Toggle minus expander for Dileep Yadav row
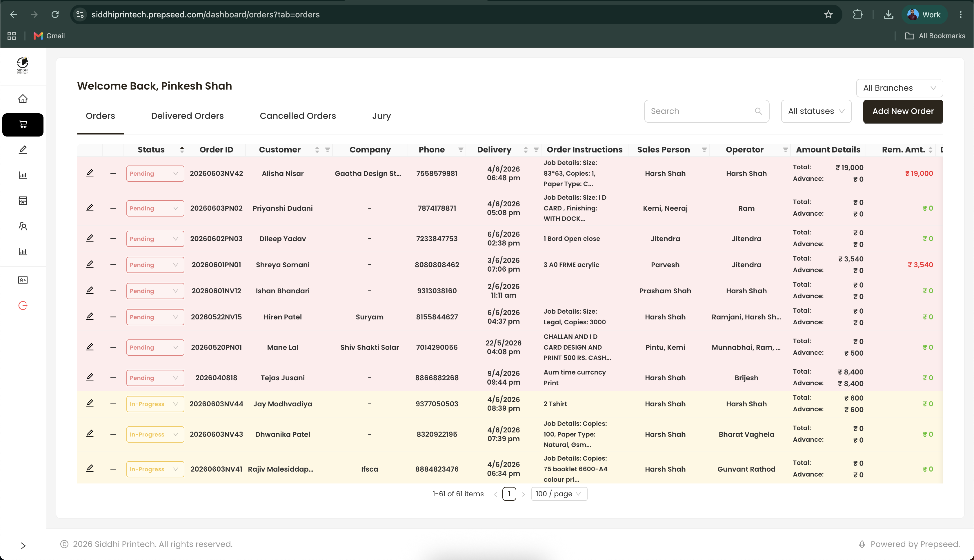This screenshot has height=560, width=974. 113,239
